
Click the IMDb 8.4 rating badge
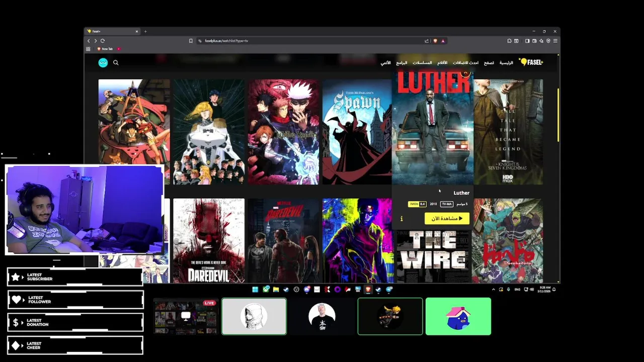tap(417, 204)
